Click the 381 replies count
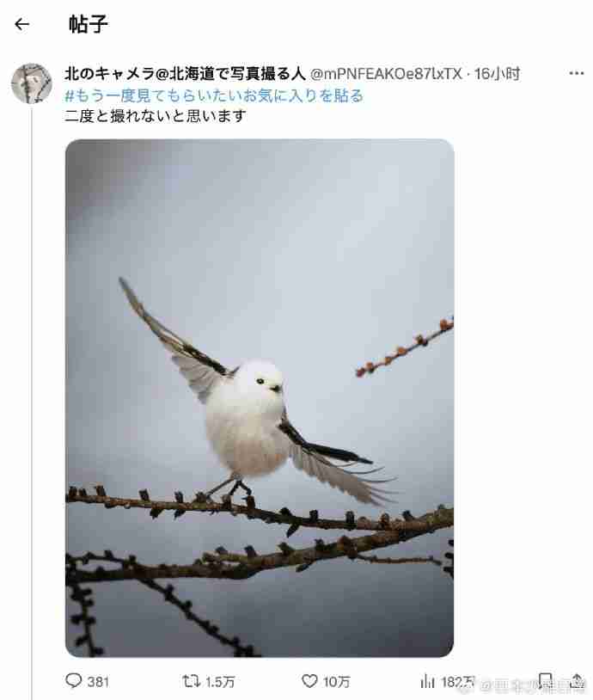The image size is (593, 700). coord(98,682)
